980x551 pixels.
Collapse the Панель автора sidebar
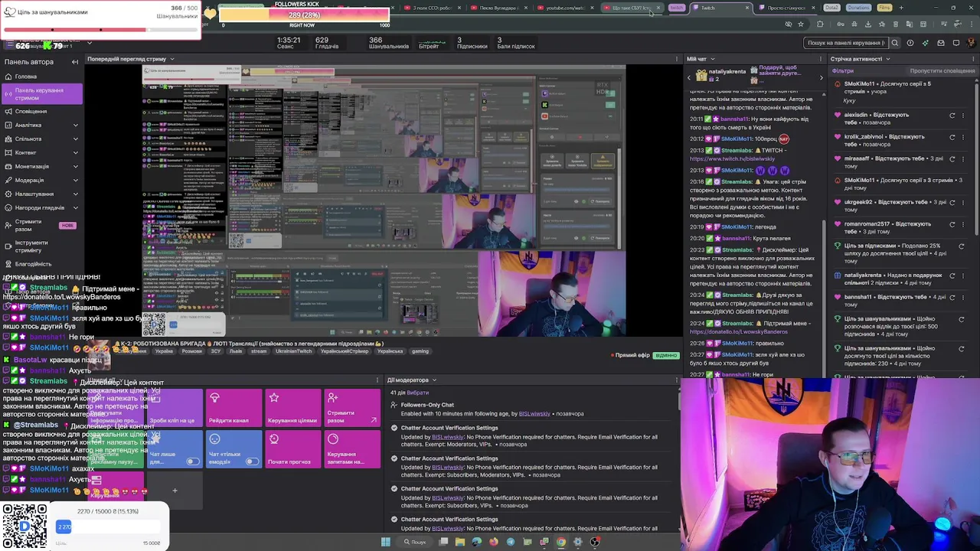(75, 62)
